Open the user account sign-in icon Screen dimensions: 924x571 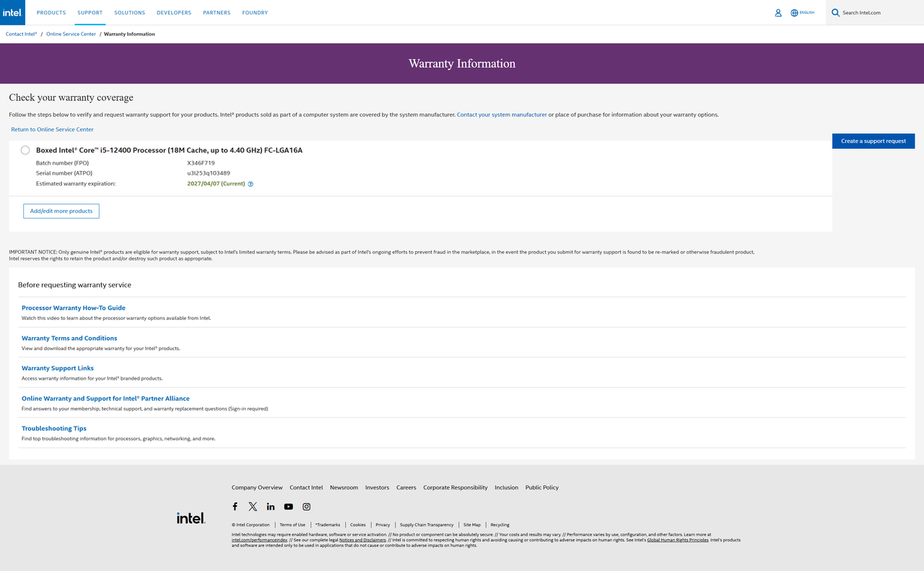(x=778, y=13)
